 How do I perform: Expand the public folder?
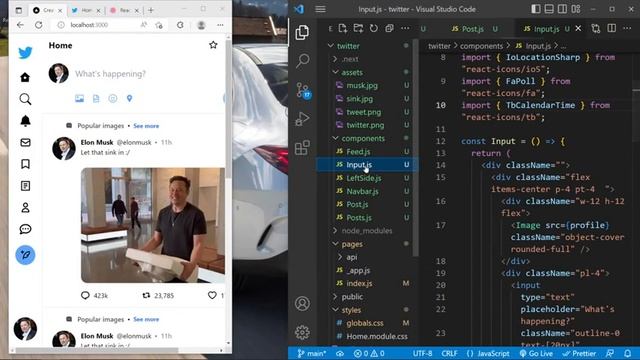(x=336, y=297)
